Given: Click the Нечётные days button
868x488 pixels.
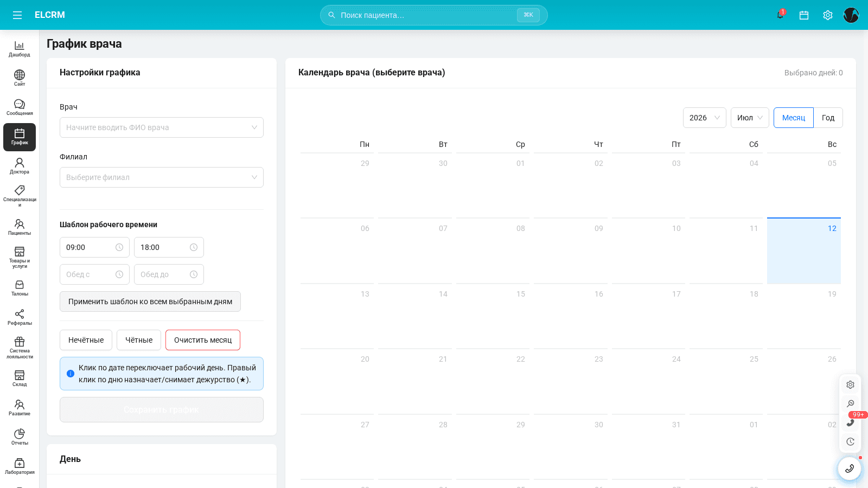Looking at the screenshot, I should click(86, 340).
